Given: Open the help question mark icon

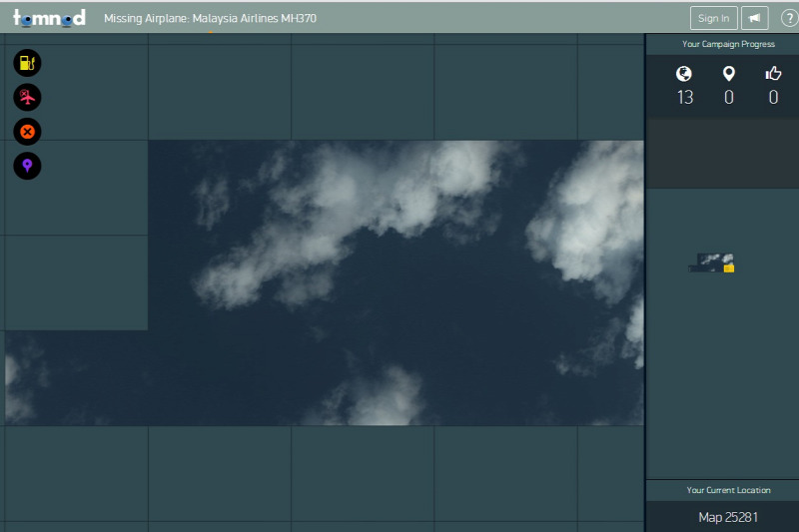Looking at the screenshot, I should (789, 18).
